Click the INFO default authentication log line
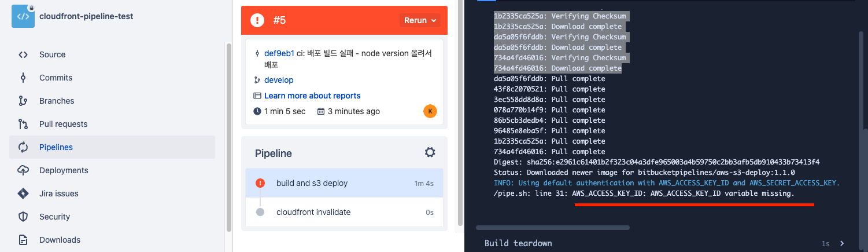 [x=667, y=183]
